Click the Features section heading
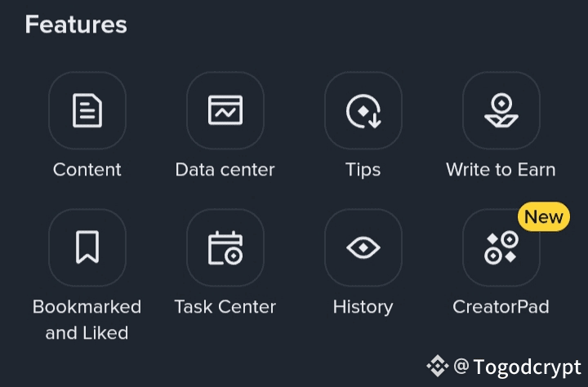Screen dimensions: 588x387 click(x=76, y=24)
